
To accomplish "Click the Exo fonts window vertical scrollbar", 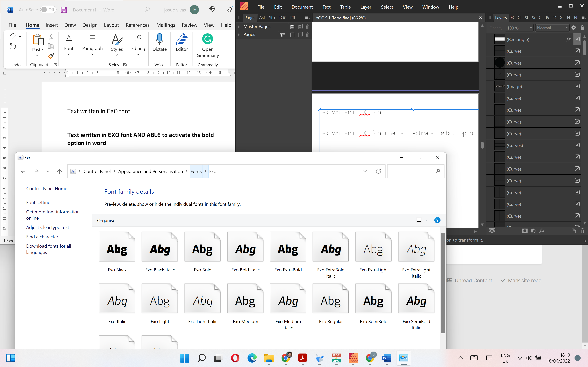I will click(x=443, y=283).
